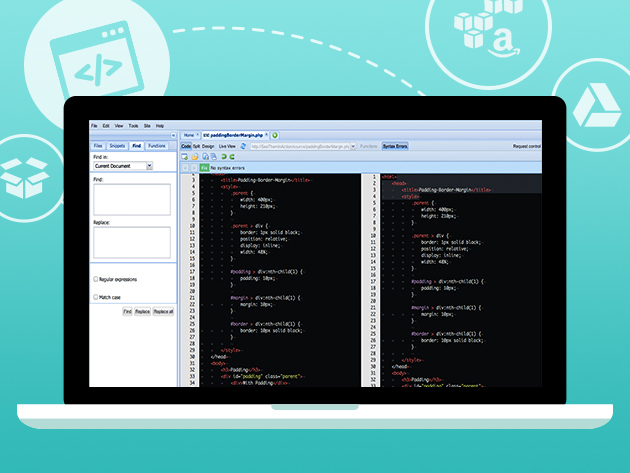Click the green undo arrow icon

(222, 157)
